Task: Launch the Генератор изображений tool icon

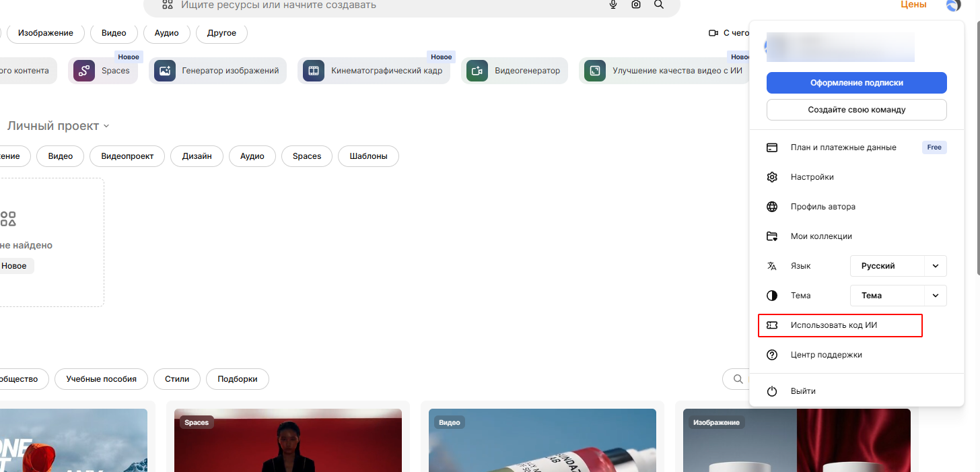Action: [x=165, y=71]
